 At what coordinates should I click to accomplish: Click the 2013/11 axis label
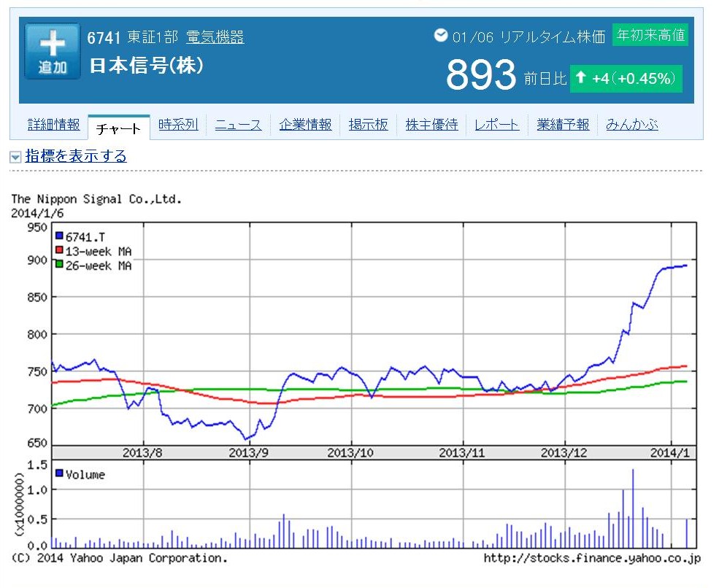[462, 453]
